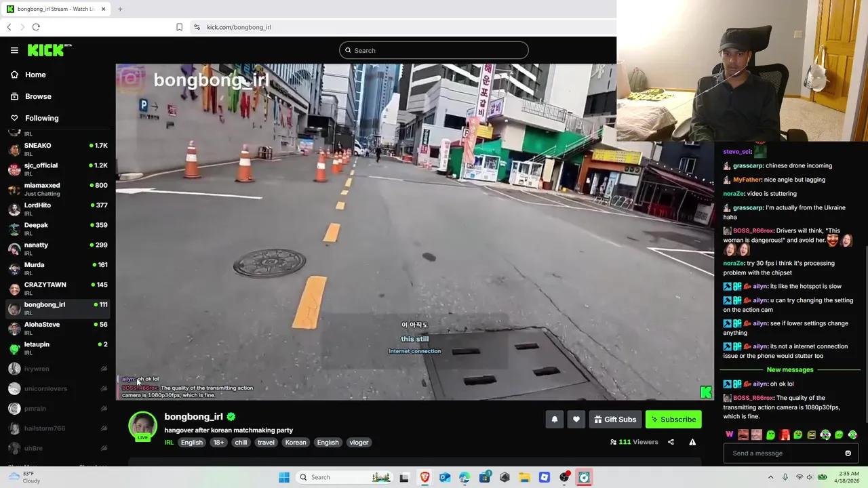Open SNEAKO channel in sidebar

click(x=58, y=149)
